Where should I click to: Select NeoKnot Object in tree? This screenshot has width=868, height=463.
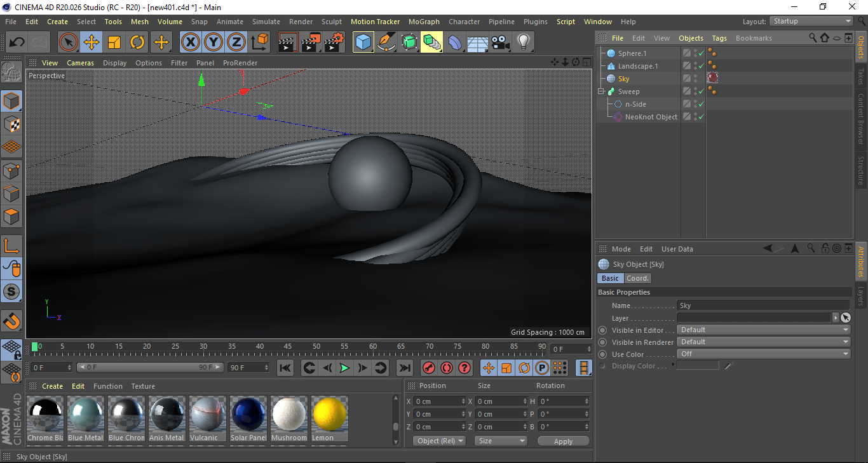[651, 117]
